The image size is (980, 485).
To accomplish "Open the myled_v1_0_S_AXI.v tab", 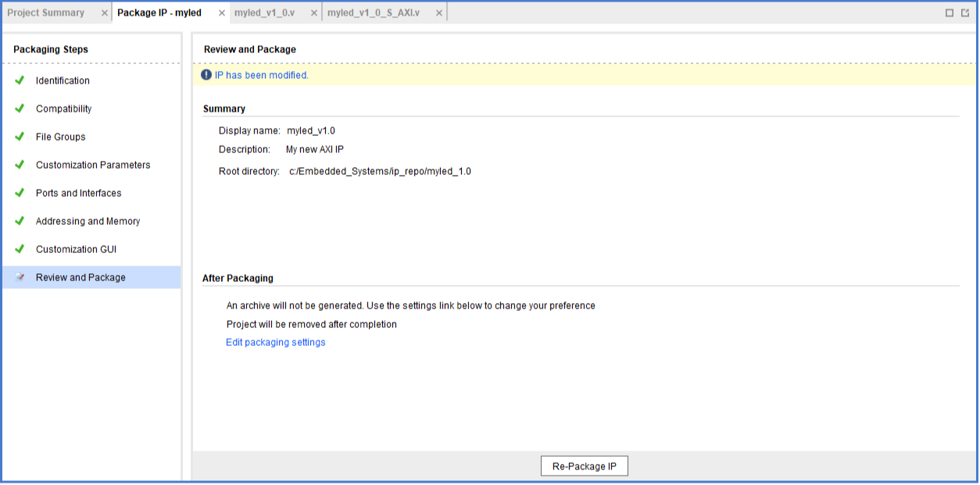I will click(x=374, y=13).
